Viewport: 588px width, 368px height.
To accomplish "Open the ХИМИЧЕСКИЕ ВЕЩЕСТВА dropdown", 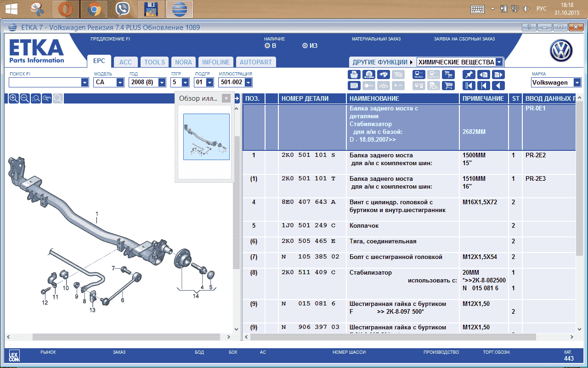I will 499,62.
